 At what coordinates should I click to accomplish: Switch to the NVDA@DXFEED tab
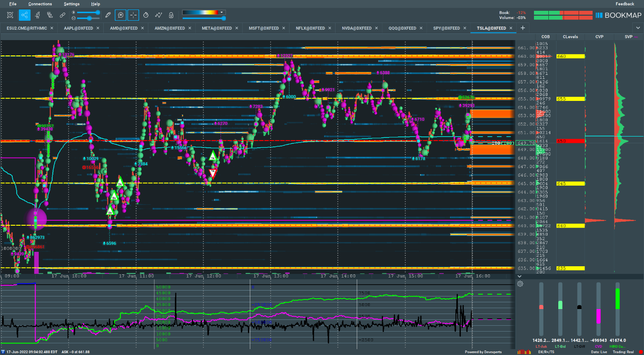click(357, 28)
